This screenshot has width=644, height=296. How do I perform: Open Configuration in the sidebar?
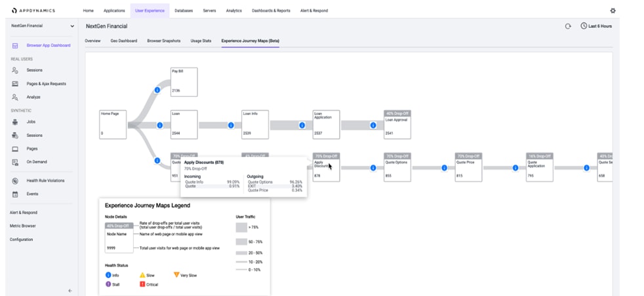pyautogui.click(x=22, y=240)
